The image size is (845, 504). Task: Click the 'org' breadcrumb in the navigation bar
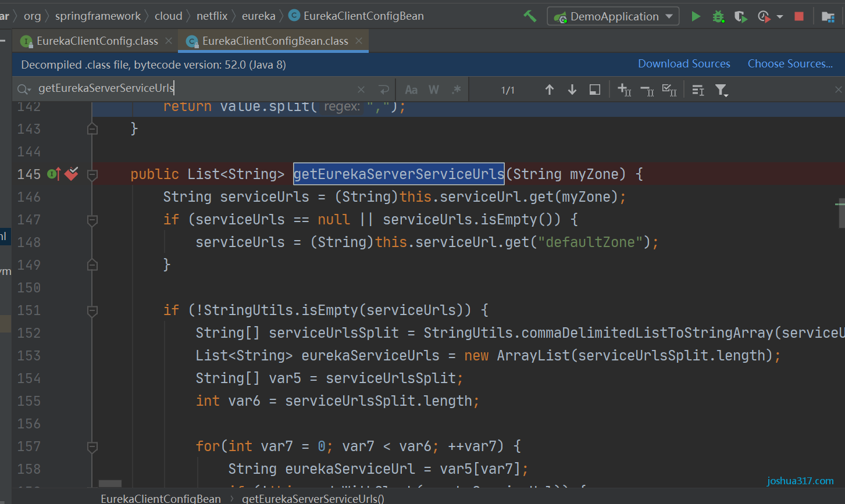point(33,16)
